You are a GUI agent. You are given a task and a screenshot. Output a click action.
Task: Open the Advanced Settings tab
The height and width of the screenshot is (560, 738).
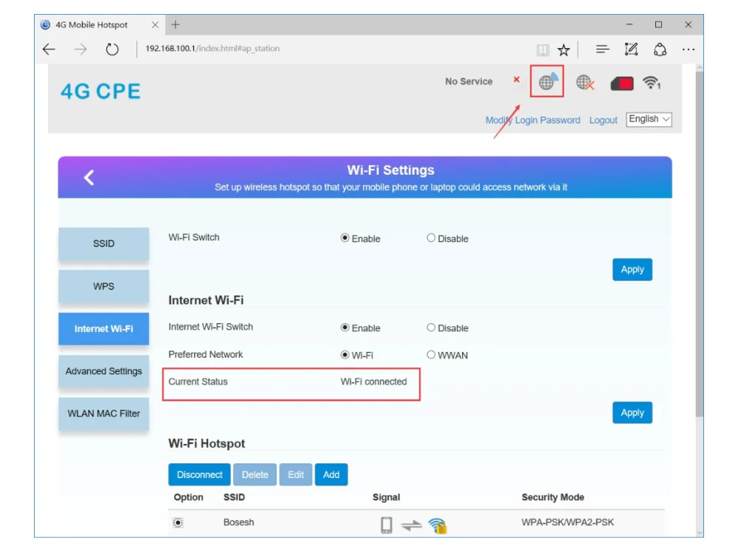pos(103,371)
